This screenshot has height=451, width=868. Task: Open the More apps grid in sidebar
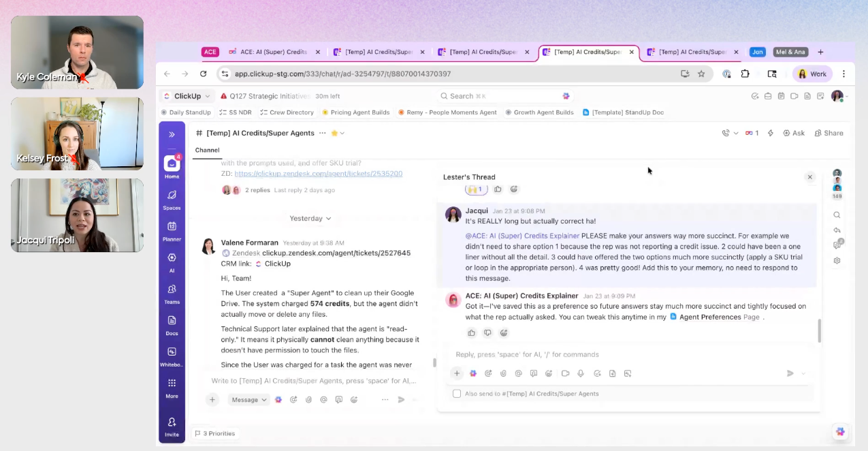172,387
